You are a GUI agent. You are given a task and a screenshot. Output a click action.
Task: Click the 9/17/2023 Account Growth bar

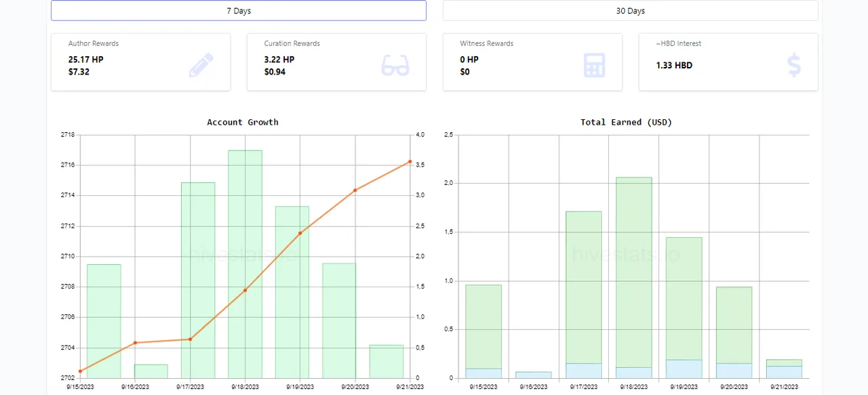[198, 280]
